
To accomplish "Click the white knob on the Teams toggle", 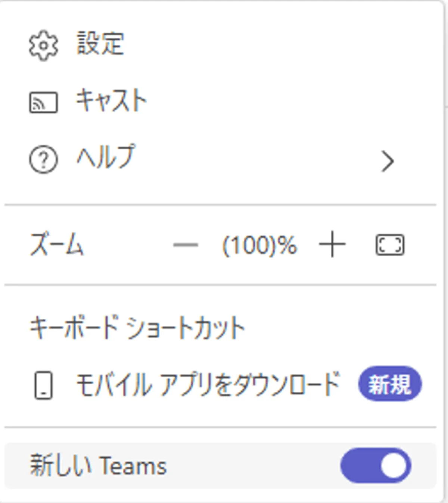I will pyautogui.click(x=394, y=466).
